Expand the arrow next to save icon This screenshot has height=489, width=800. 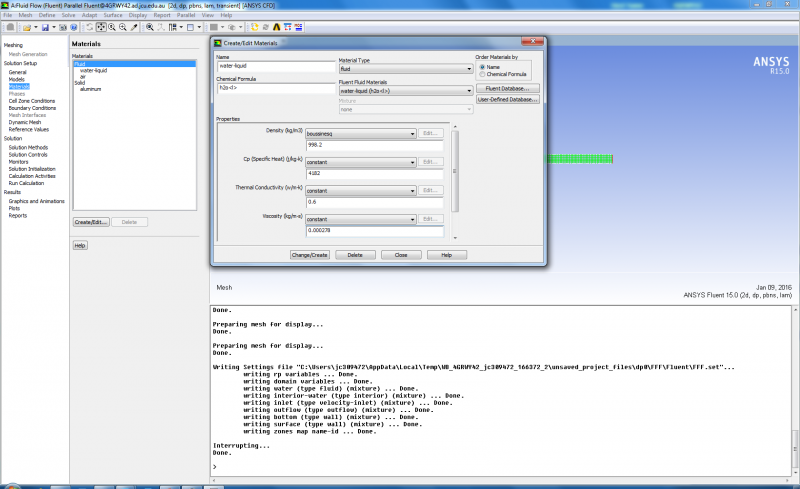tap(54, 27)
